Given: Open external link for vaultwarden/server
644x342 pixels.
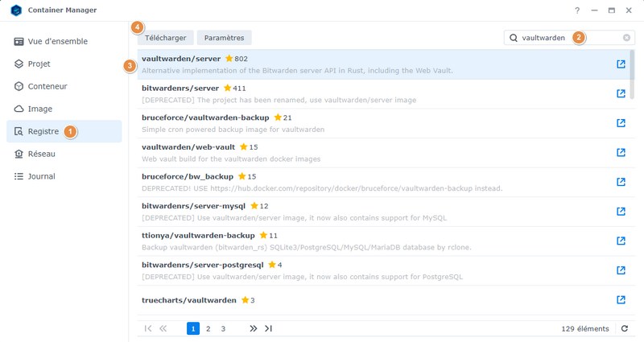Looking at the screenshot, I should [621, 64].
